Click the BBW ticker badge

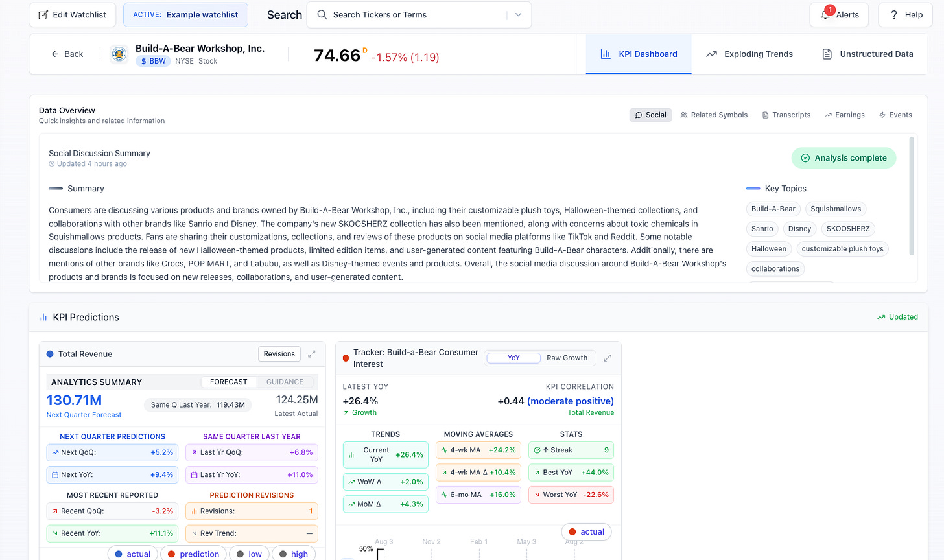(153, 61)
